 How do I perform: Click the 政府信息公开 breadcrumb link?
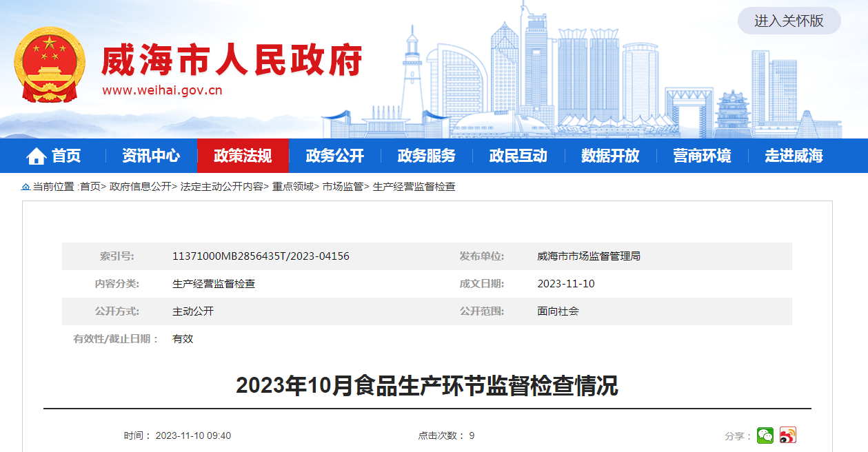pyautogui.click(x=141, y=187)
